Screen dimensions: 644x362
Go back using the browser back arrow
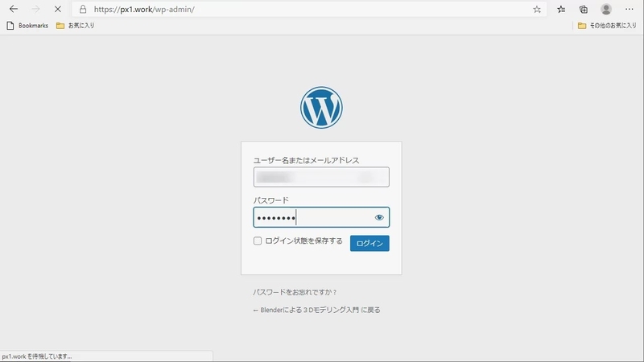pos(14,9)
